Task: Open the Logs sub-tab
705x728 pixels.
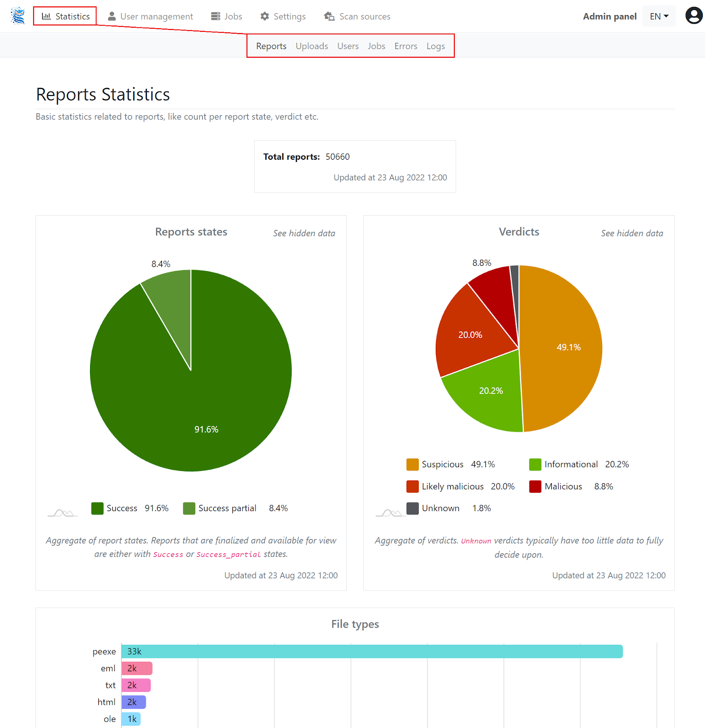Action: point(436,46)
